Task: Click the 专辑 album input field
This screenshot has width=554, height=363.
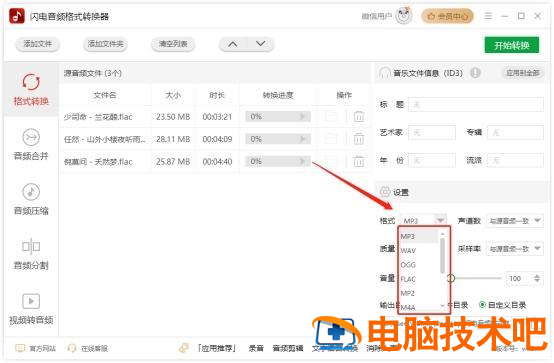Action: (515, 133)
